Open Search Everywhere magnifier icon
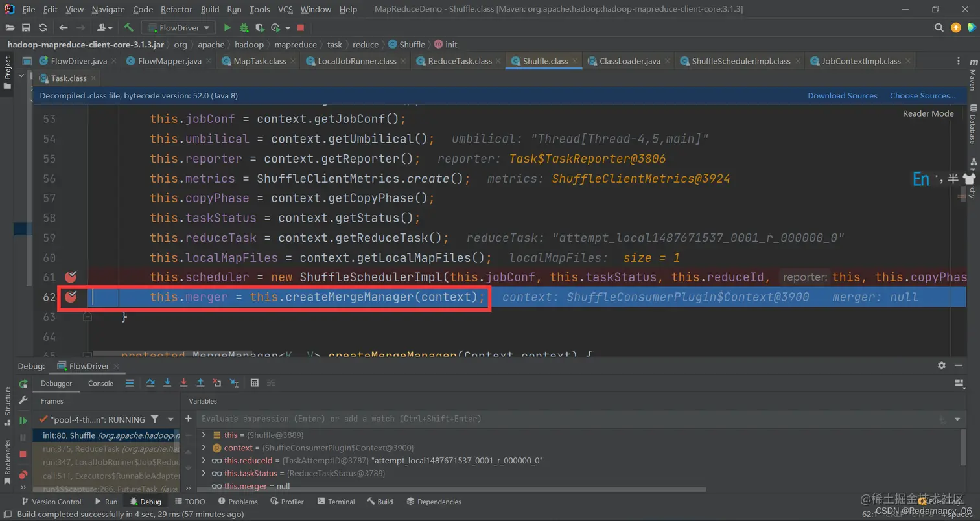 [x=939, y=28]
